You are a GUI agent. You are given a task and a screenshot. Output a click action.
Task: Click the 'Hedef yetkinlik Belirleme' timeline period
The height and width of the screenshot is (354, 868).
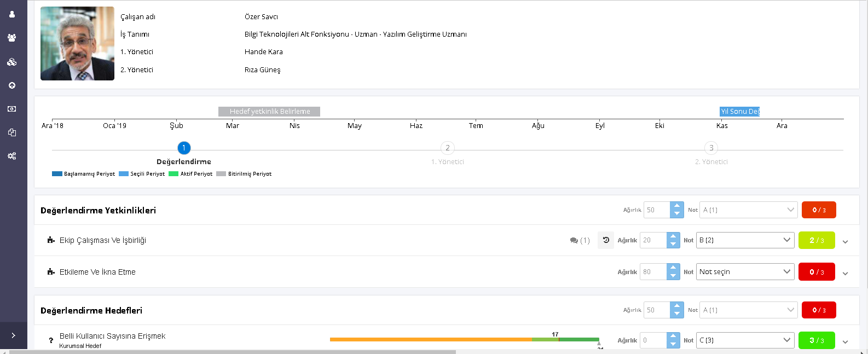[x=269, y=112]
